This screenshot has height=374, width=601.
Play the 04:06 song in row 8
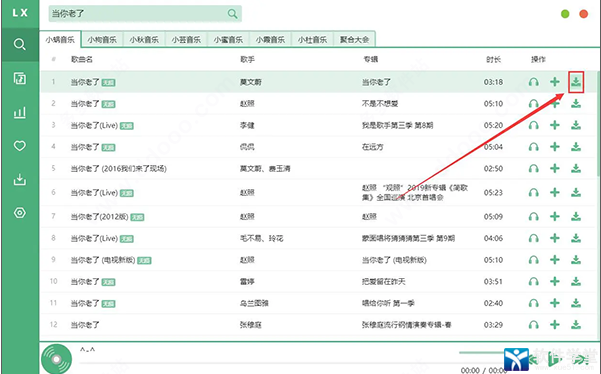533,238
